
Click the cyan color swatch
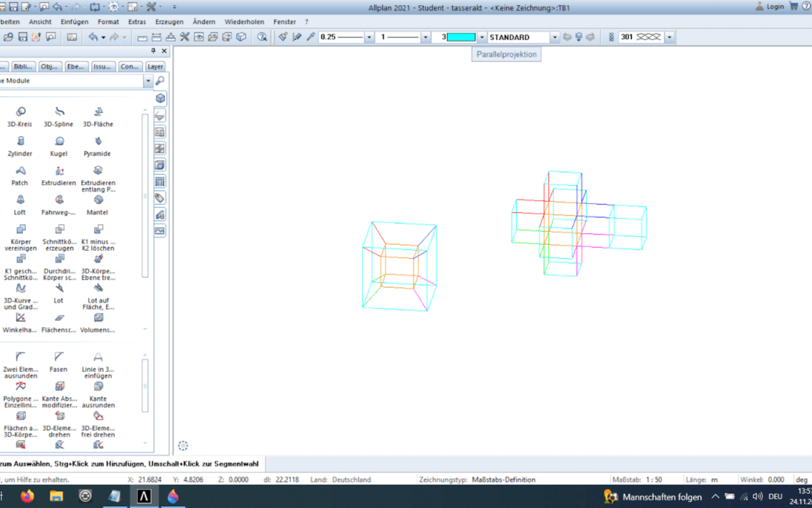461,37
